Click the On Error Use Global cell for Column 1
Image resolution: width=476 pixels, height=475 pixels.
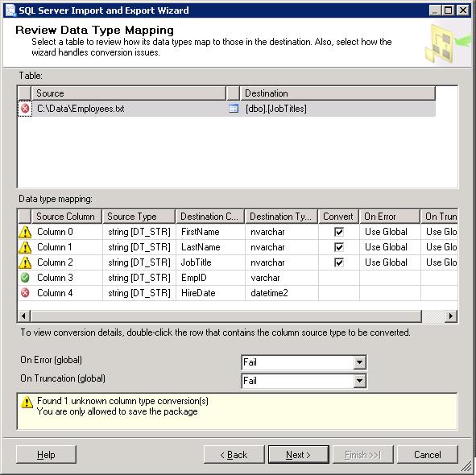pyautogui.click(x=390, y=247)
